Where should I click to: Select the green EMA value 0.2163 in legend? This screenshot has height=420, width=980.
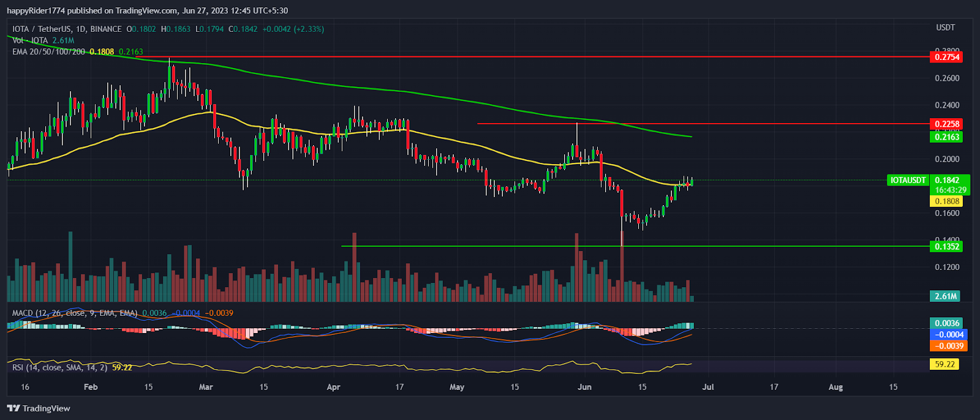tap(131, 52)
